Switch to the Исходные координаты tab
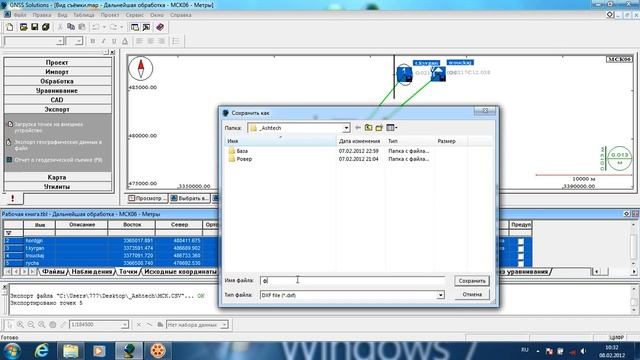This screenshot has height=360, width=640. tap(180, 271)
